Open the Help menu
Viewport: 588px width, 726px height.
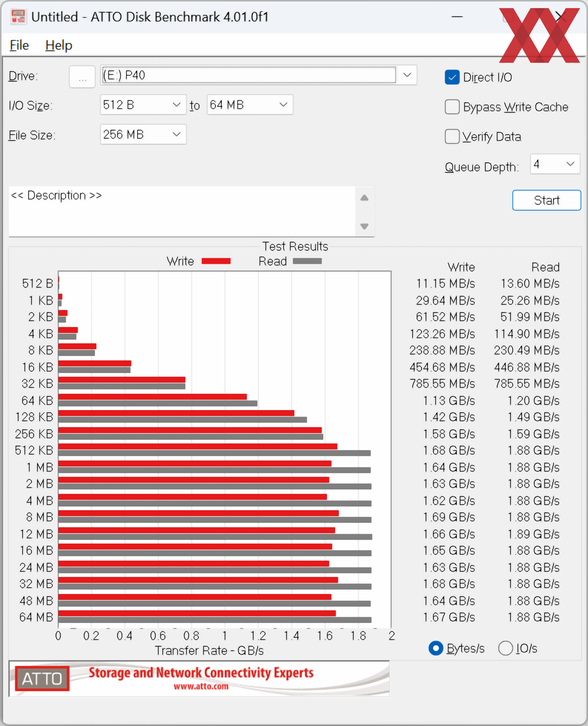tap(58, 45)
